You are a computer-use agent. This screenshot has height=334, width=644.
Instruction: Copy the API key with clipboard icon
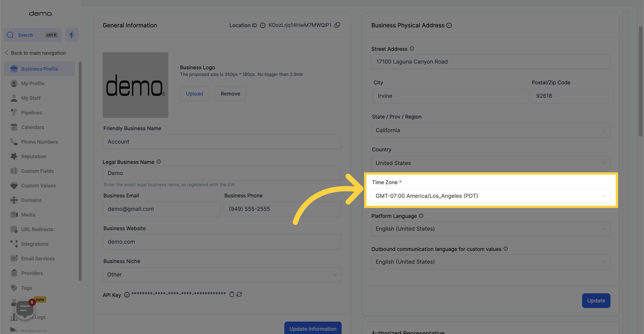coord(232,294)
